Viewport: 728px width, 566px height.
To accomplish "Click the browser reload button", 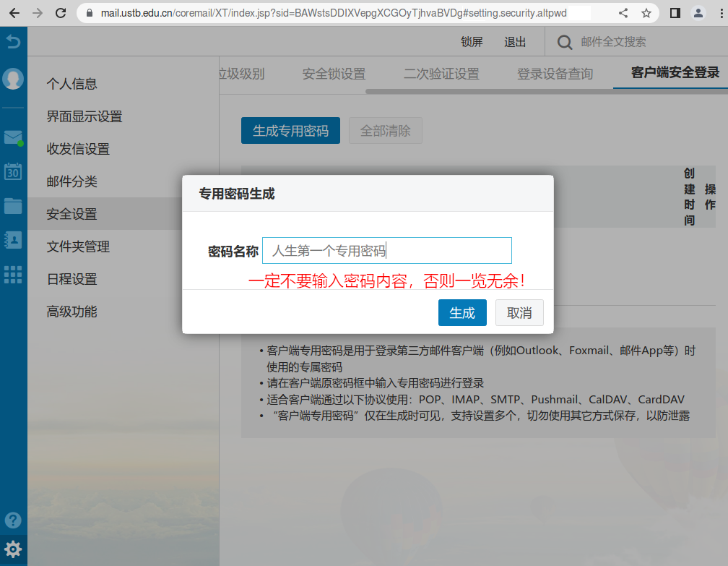I will pos(61,13).
